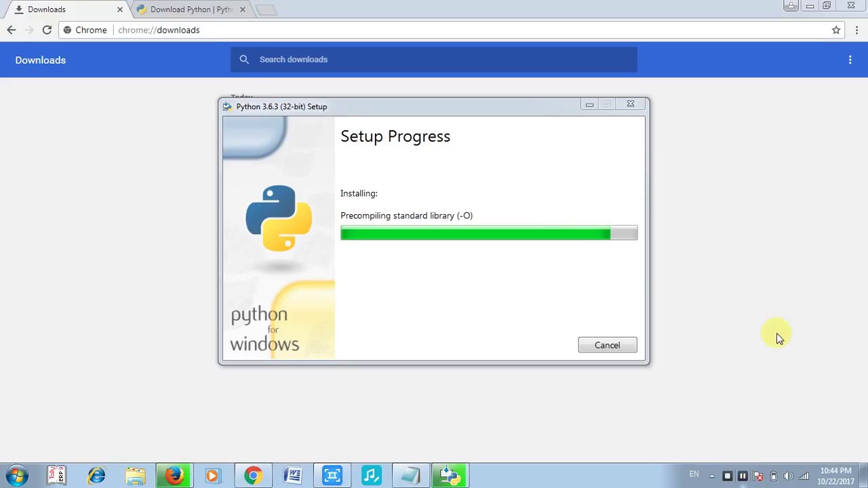This screenshot has height=488, width=868.
Task: Click the Chrome profile icon in title bar
Action: [x=791, y=5]
